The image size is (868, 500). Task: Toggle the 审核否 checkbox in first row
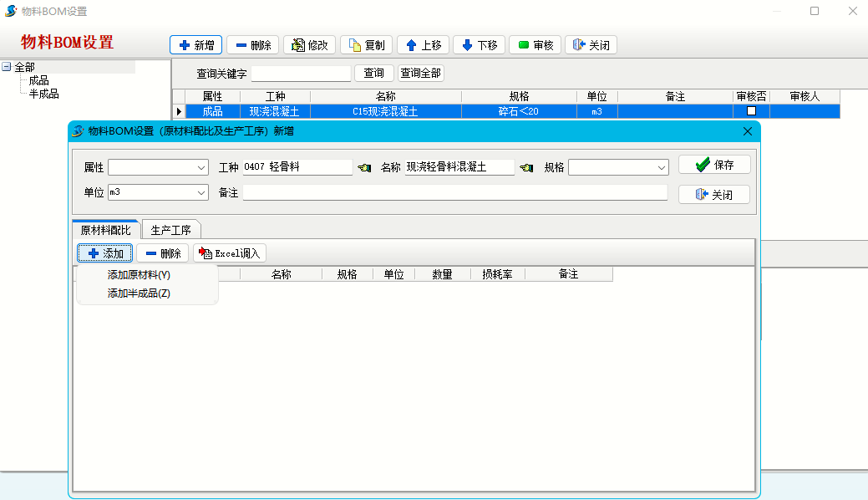[751, 111]
